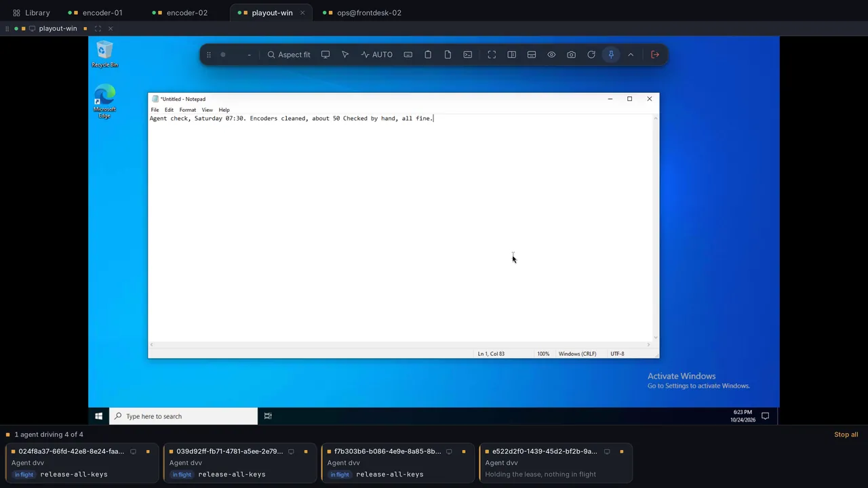The image size is (868, 488).
Task: Click the '100%' zoom status in Notepad
Action: (x=543, y=354)
